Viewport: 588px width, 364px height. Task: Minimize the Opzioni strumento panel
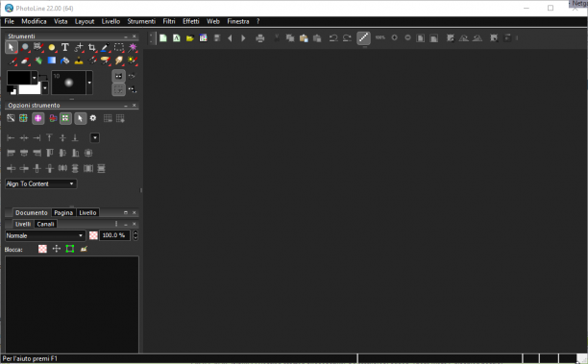pyautogui.click(x=126, y=106)
